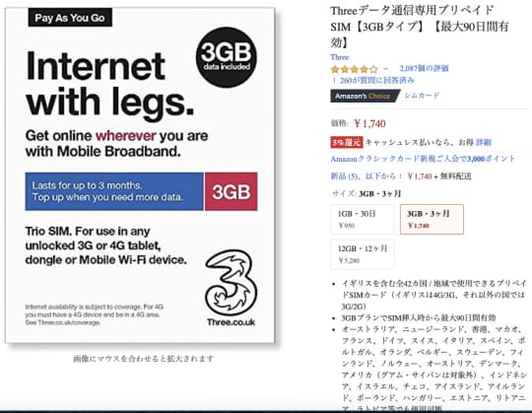
Task: Open the 2,087 customer reviews link
Action: pos(424,69)
